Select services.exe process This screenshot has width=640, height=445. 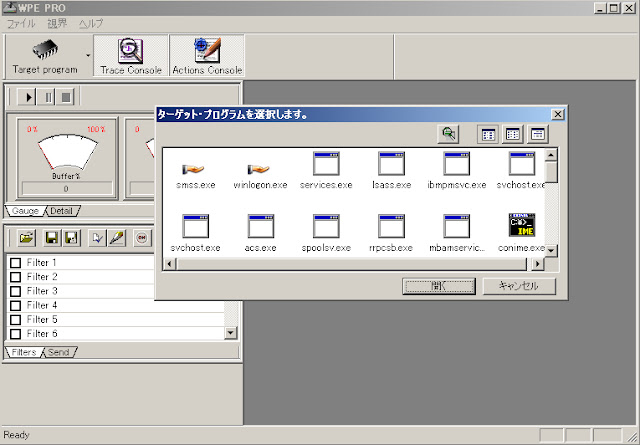click(326, 171)
